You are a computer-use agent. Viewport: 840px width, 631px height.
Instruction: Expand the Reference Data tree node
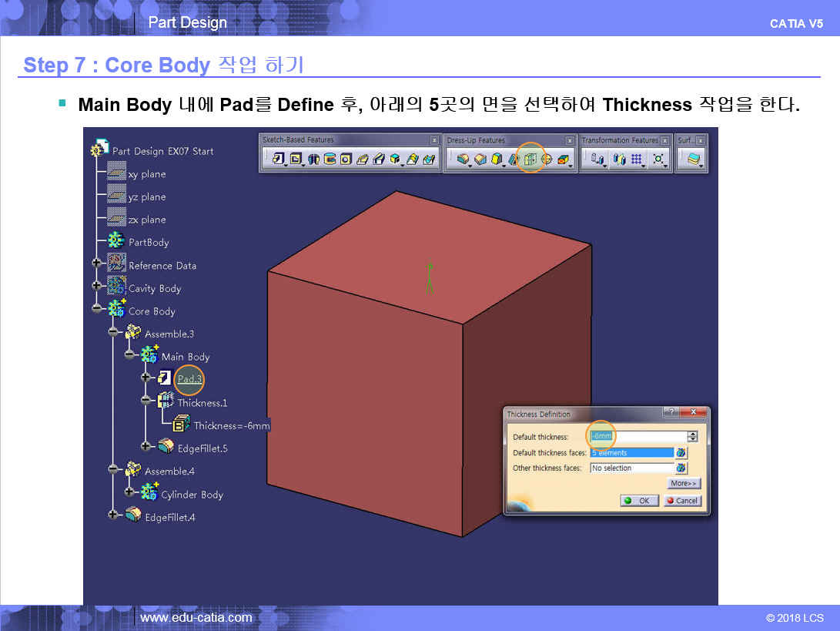[97, 263]
